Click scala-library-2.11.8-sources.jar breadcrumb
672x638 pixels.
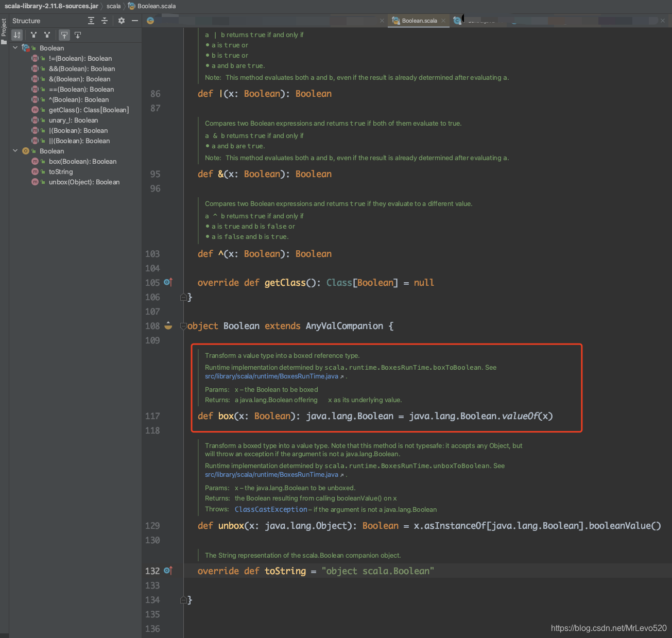(51, 6)
